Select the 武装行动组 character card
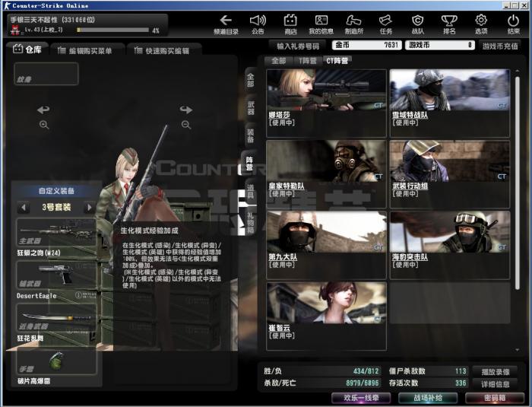This screenshot has width=532, height=407. [x=450, y=174]
